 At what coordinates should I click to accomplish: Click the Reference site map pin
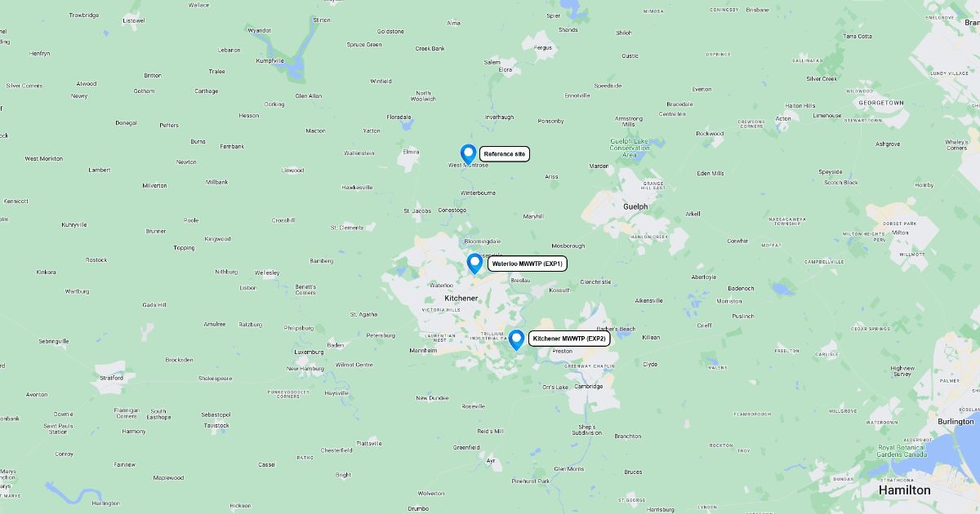[x=468, y=154]
